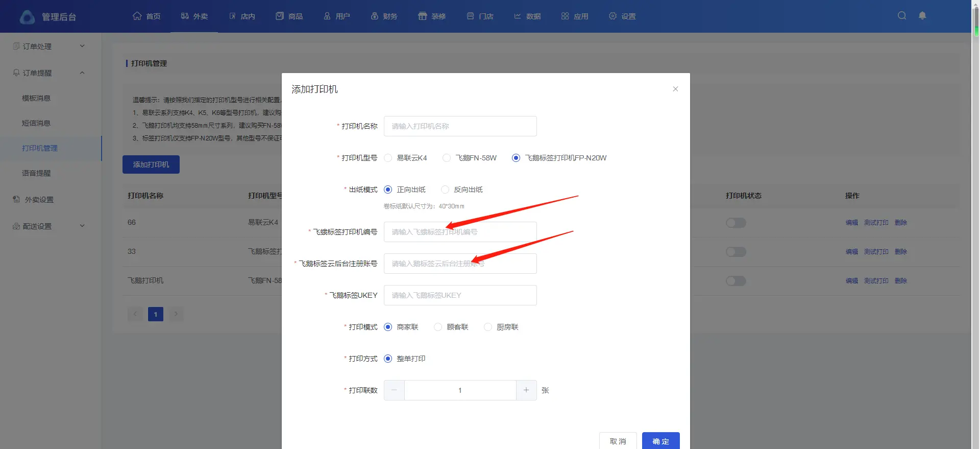
Task: Click the search magnifier icon in header
Action: [902, 16]
